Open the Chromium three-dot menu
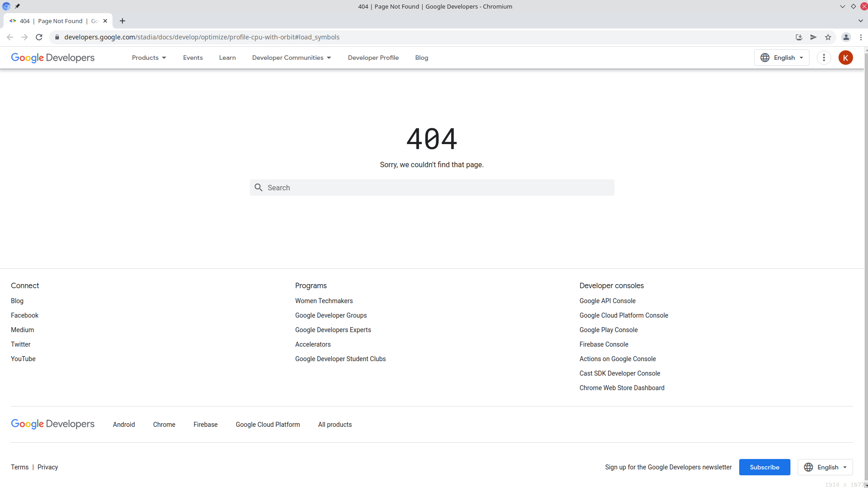The height and width of the screenshot is (488, 868). tap(861, 37)
